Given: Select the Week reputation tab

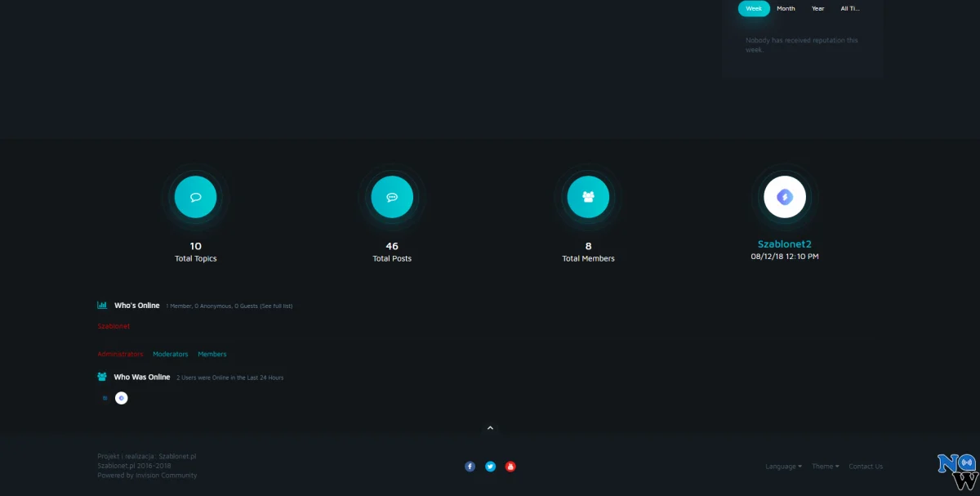Looking at the screenshot, I should coord(754,8).
